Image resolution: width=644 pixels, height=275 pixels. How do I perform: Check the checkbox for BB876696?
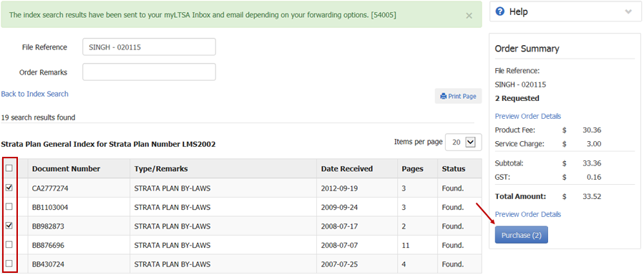click(x=9, y=245)
